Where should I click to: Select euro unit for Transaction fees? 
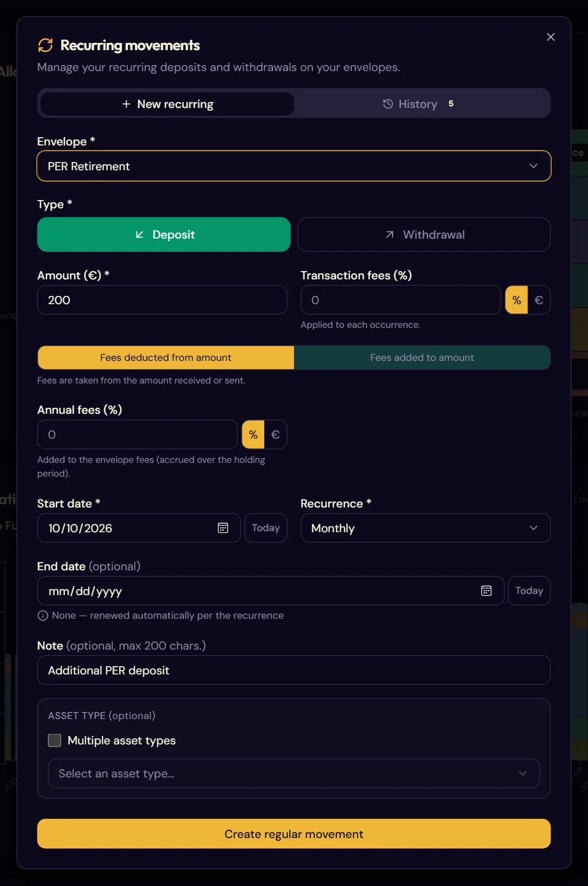539,300
